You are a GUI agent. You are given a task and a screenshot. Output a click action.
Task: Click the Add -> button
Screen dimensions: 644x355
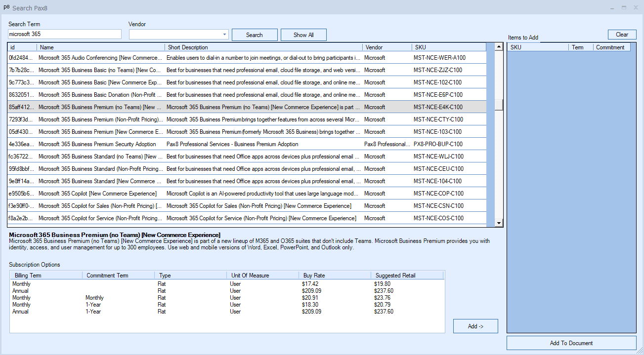click(x=475, y=326)
